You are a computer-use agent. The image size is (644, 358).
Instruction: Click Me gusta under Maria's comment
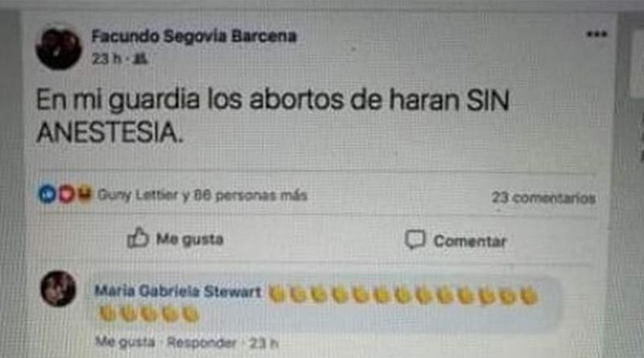[x=126, y=342]
